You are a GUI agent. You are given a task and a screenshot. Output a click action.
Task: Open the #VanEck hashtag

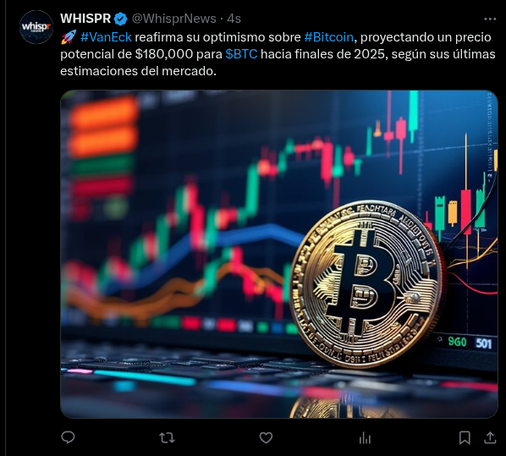pos(106,37)
